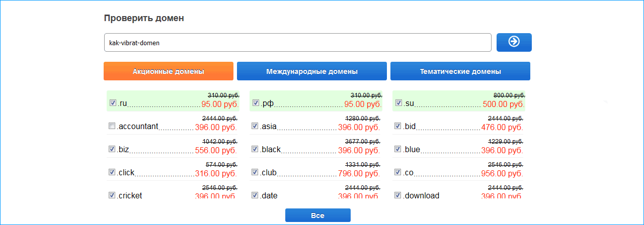Toggle the .black domain checkbox

click(x=255, y=149)
